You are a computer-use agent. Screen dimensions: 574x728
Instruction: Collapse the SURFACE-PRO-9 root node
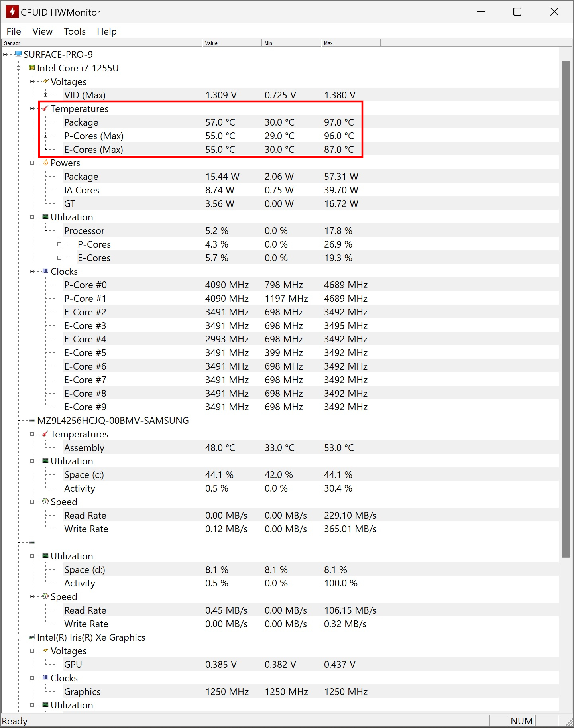pyautogui.click(x=5, y=54)
